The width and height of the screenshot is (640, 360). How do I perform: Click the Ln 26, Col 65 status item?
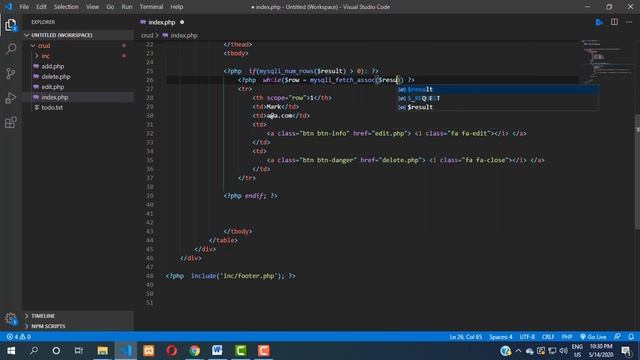click(466, 337)
